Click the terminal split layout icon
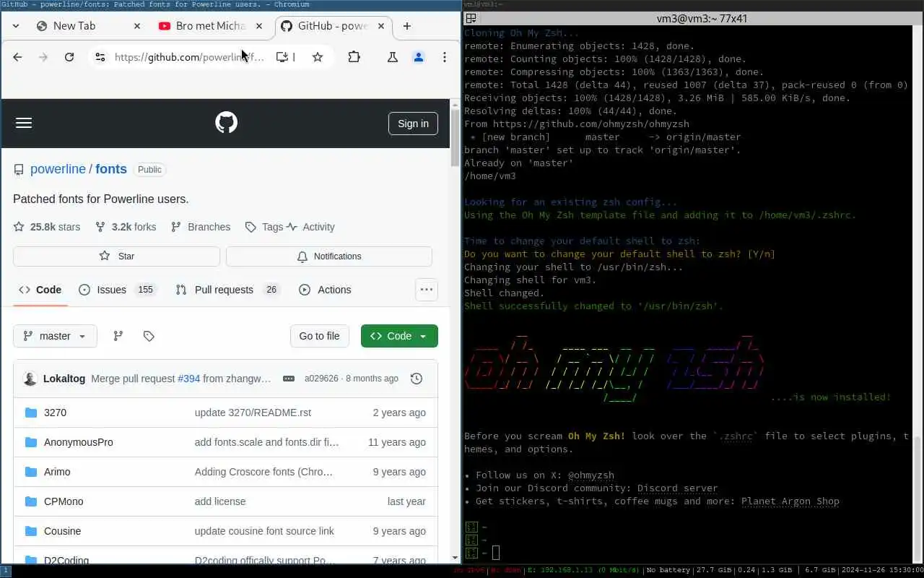Screen dimensions: 924x578 click(470, 18)
